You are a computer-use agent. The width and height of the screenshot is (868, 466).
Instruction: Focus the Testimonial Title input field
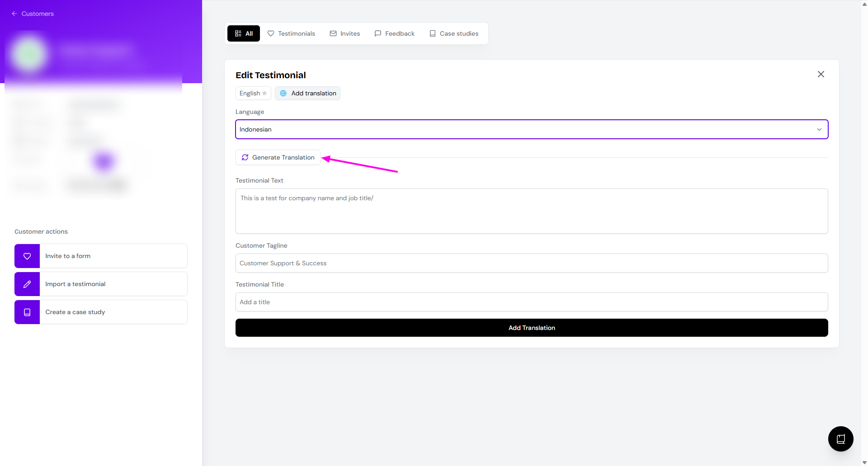531,302
